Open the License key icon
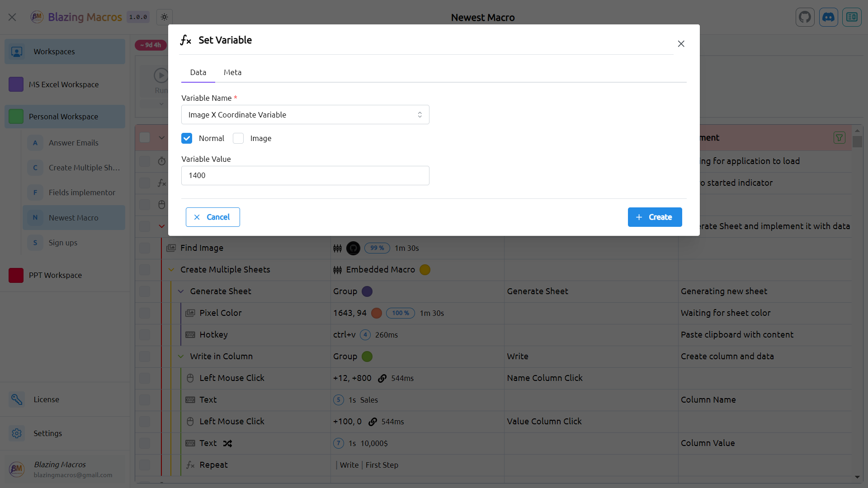This screenshot has height=488, width=868. [17, 399]
